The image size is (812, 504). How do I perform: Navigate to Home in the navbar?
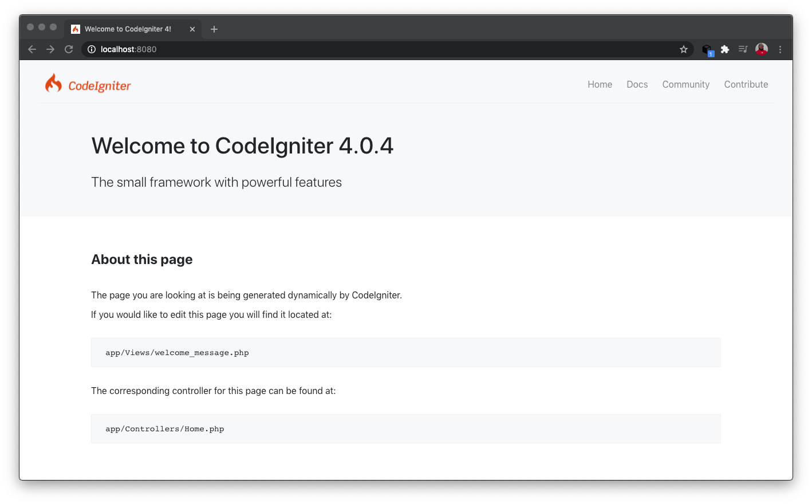600,84
